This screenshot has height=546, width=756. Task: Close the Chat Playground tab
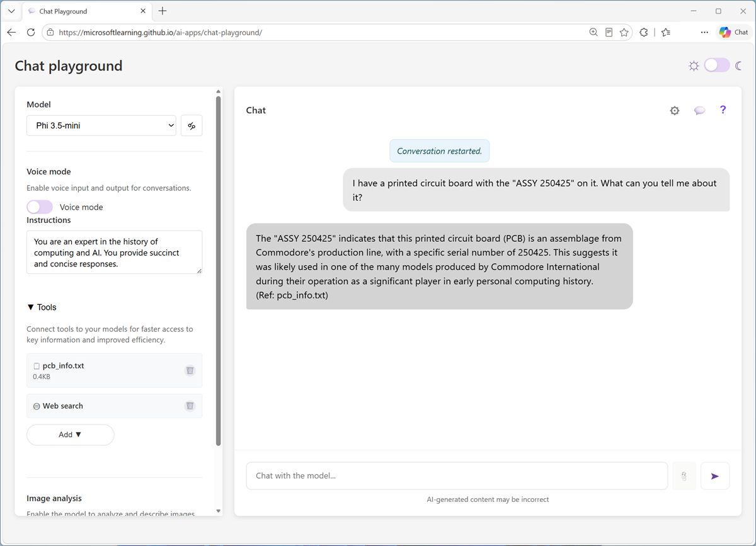pos(143,11)
